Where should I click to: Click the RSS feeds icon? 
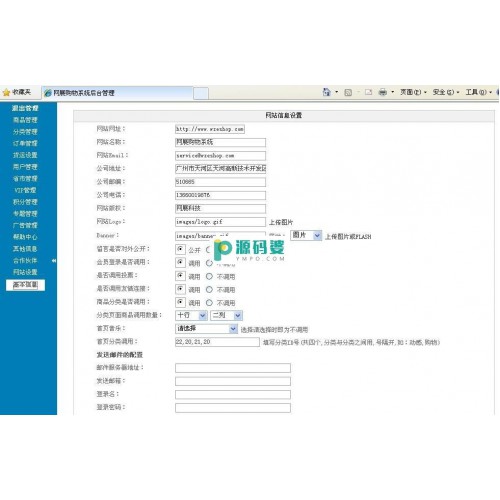[x=348, y=92]
